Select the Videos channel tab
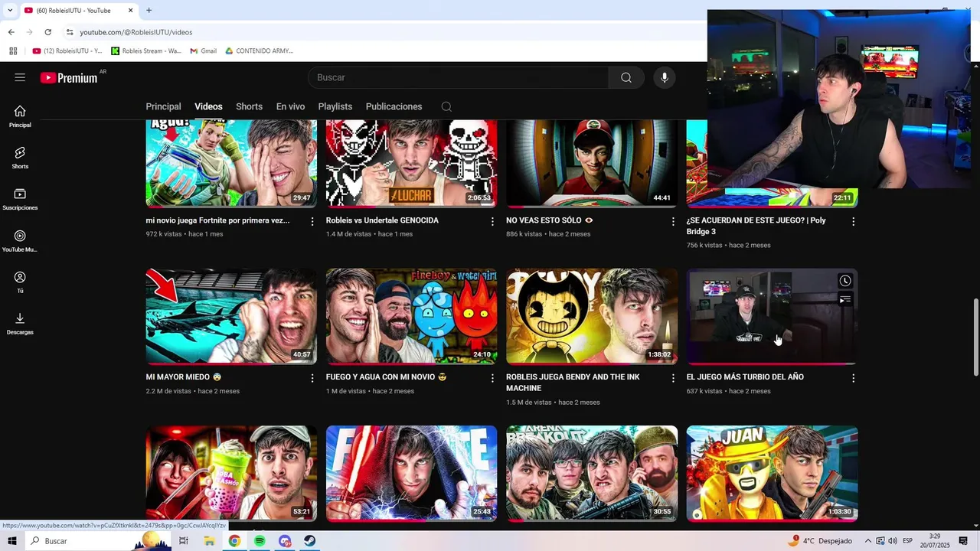The image size is (980, 551). coord(208,106)
